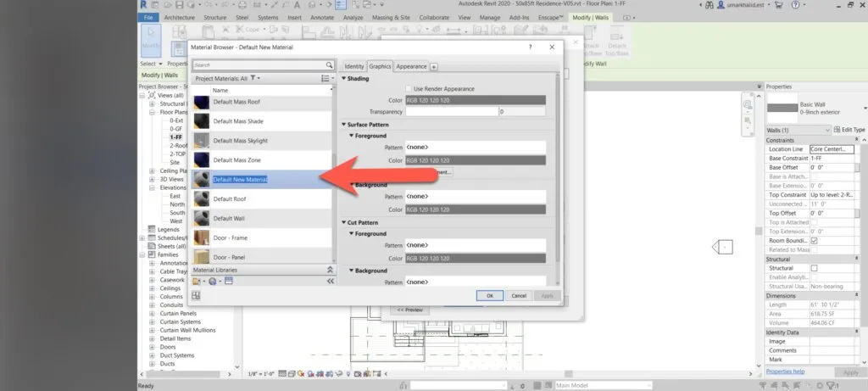Click the signed-in user account icon

721,4
